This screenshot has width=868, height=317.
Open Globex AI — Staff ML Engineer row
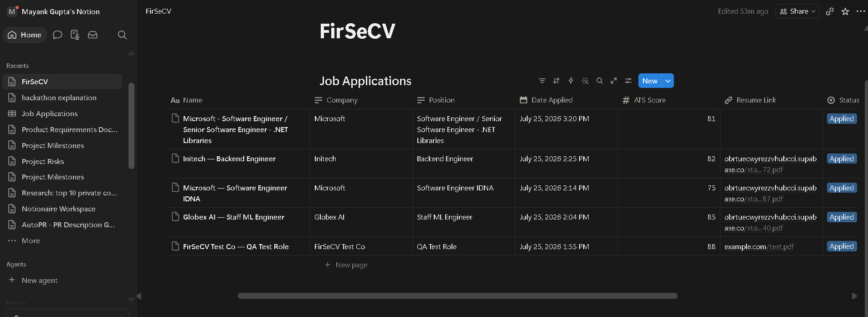tap(234, 217)
